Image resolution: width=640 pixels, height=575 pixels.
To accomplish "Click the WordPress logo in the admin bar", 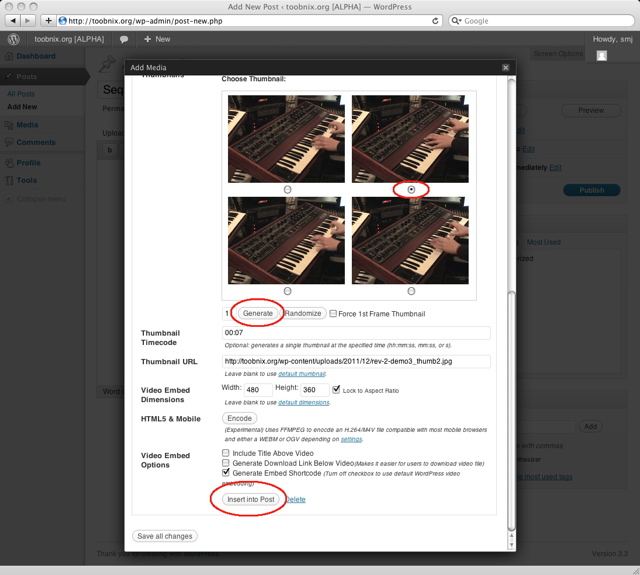I will [13, 39].
